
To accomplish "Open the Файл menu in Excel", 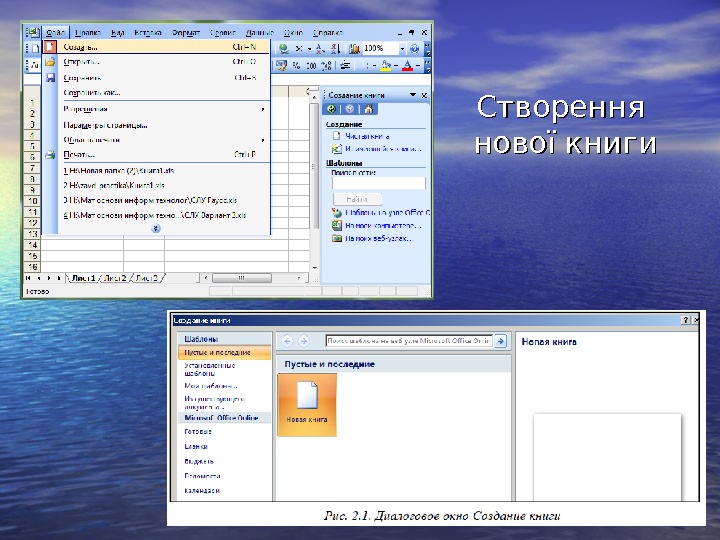I will (56, 33).
